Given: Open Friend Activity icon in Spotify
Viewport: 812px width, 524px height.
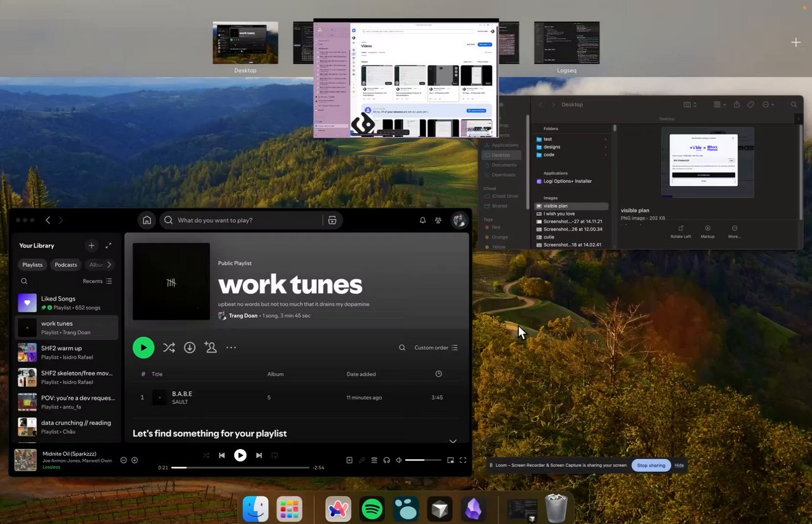Looking at the screenshot, I should (438, 220).
